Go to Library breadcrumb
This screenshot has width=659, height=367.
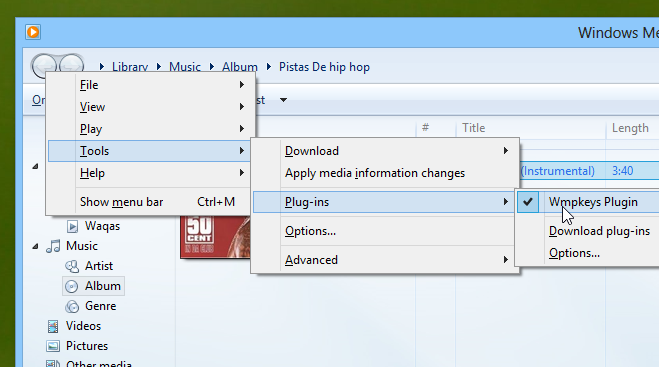coord(130,67)
